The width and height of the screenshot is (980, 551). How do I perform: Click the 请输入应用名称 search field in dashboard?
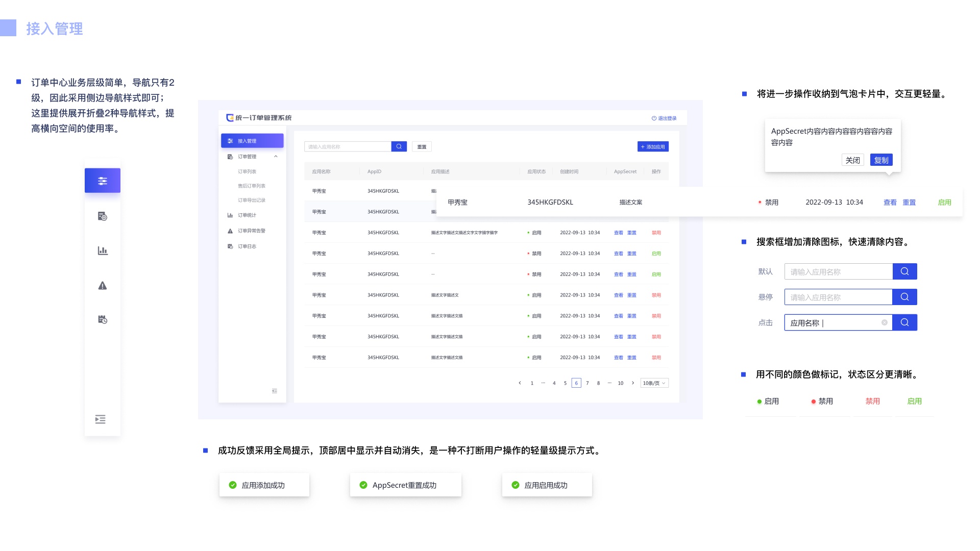tap(348, 146)
